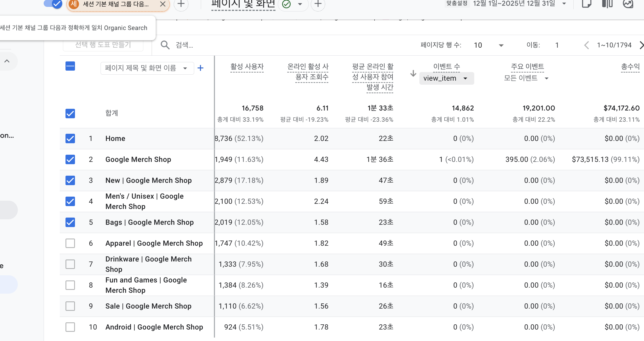Select the Fun and Games row checkbox
This screenshot has width=644, height=341.
tap(70, 285)
